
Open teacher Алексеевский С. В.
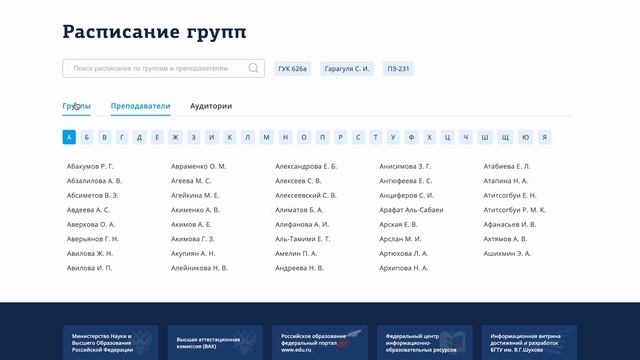(x=306, y=196)
